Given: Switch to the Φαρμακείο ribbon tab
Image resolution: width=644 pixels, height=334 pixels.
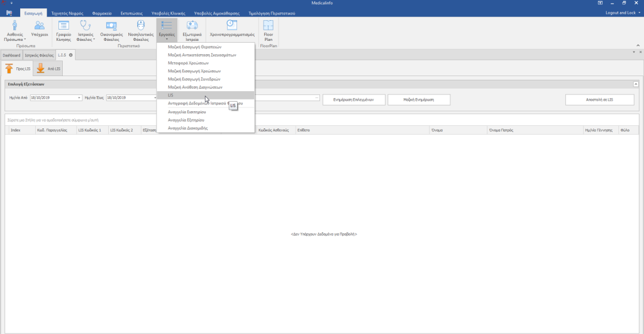Looking at the screenshot, I should (x=103, y=13).
